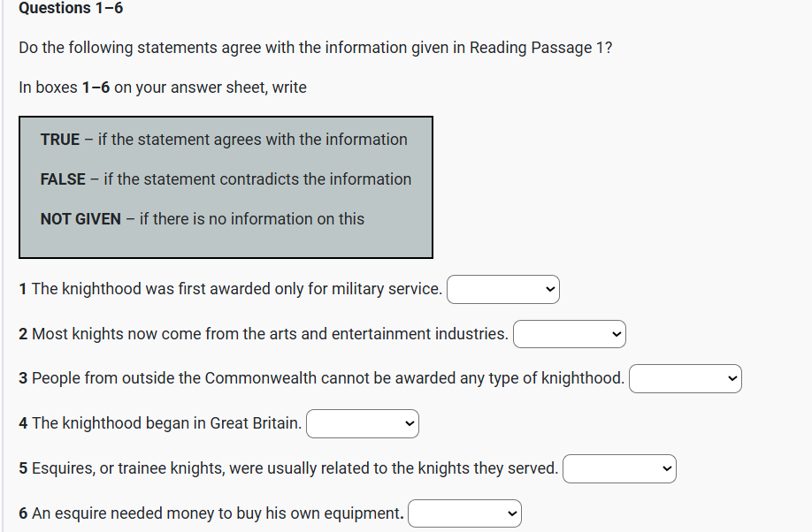Click the 'In boxes 1–6 on your answer sheet' line
The width and height of the screenshot is (812, 532).
(x=163, y=87)
